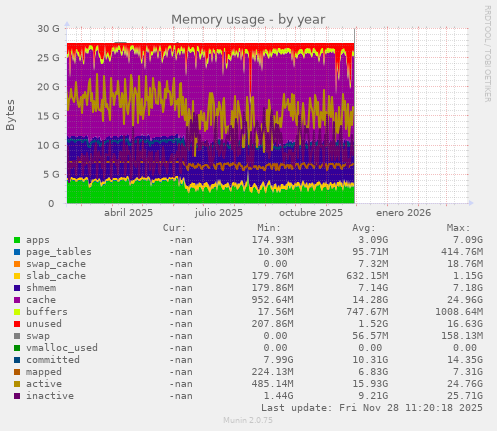Click the 'slab_cache' legend label

(56, 276)
